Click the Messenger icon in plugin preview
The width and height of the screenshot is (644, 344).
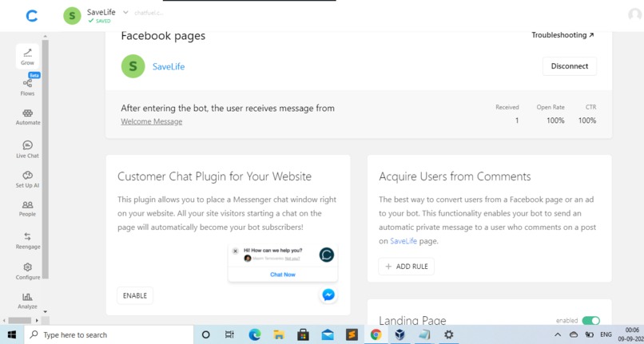pyautogui.click(x=328, y=295)
